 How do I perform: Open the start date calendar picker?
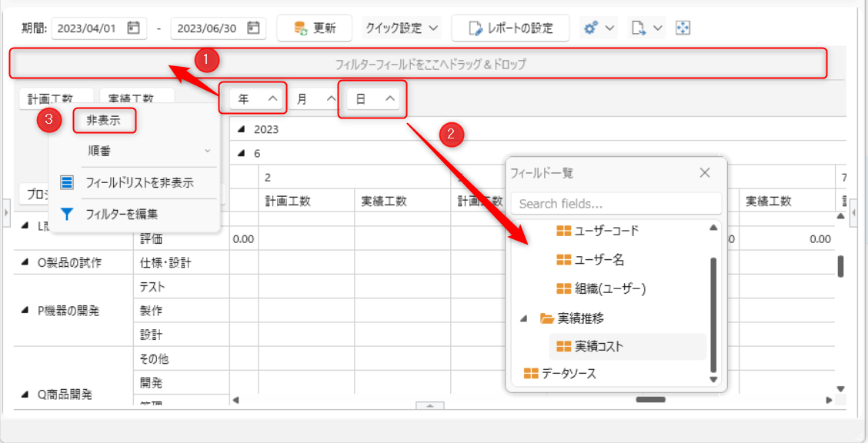tap(133, 28)
